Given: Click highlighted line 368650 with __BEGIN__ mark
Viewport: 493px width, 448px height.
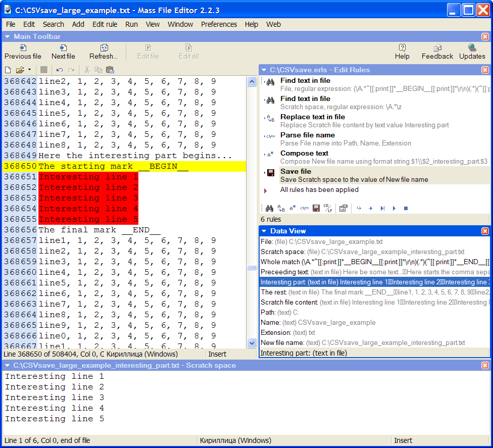Looking at the screenshot, I should [x=124, y=166].
